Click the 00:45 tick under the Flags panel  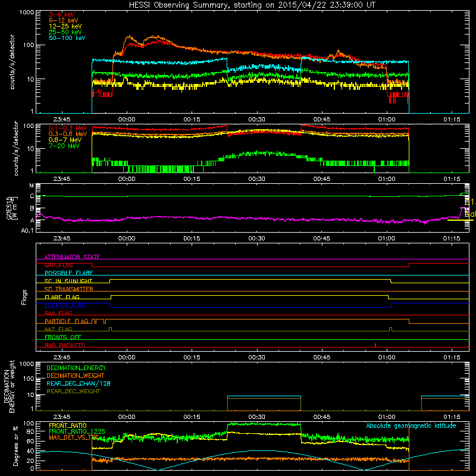[x=322, y=358]
